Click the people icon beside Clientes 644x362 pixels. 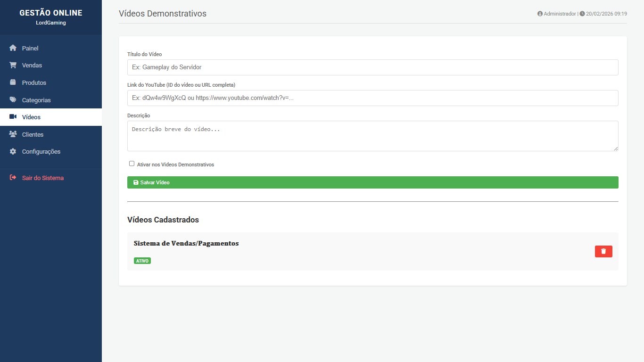pyautogui.click(x=13, y=134)
